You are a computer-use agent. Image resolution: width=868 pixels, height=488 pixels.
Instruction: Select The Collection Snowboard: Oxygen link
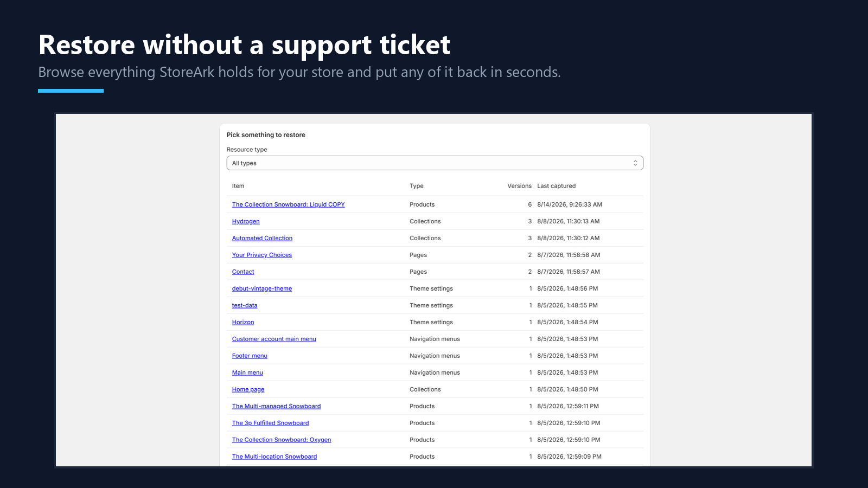pyautogui.click(x=282, y=440)
